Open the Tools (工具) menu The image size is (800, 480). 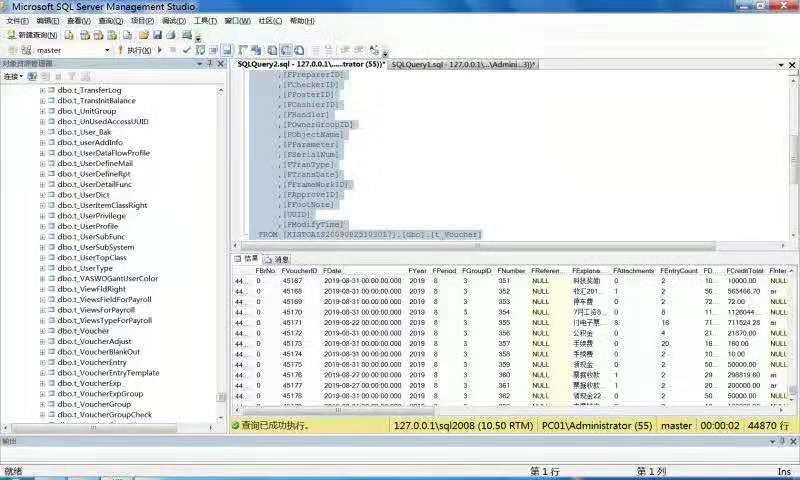pyautogui.click(x=205, y=21)
